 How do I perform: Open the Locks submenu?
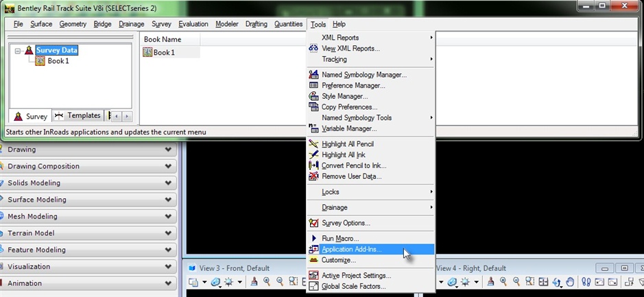click(371, 192)
